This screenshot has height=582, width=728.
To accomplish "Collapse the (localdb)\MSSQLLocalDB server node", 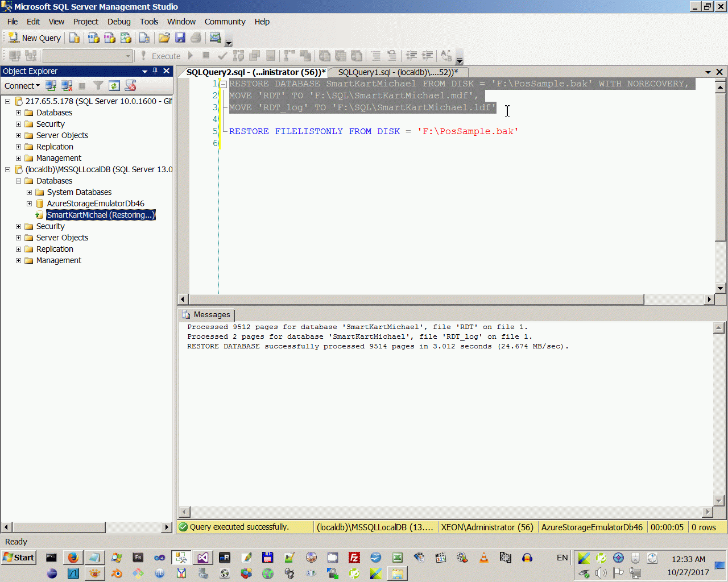I will pos(8,169).
